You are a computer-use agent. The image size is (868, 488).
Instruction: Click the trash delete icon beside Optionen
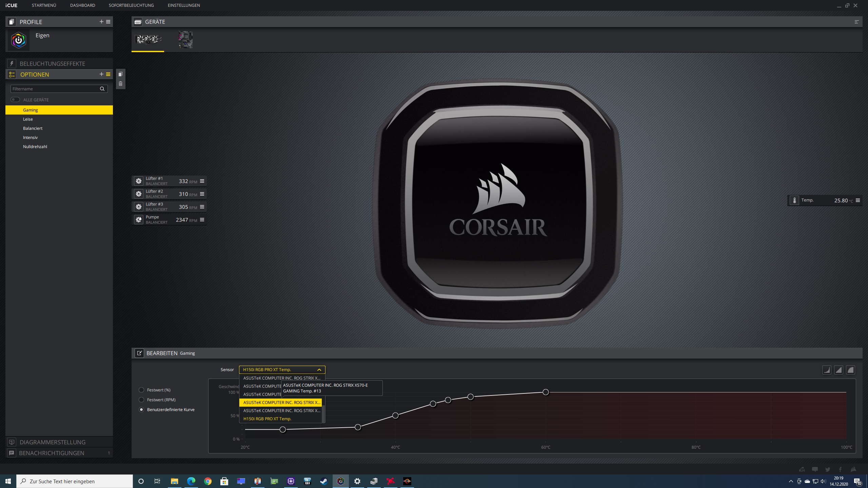[x=120, y=84]
